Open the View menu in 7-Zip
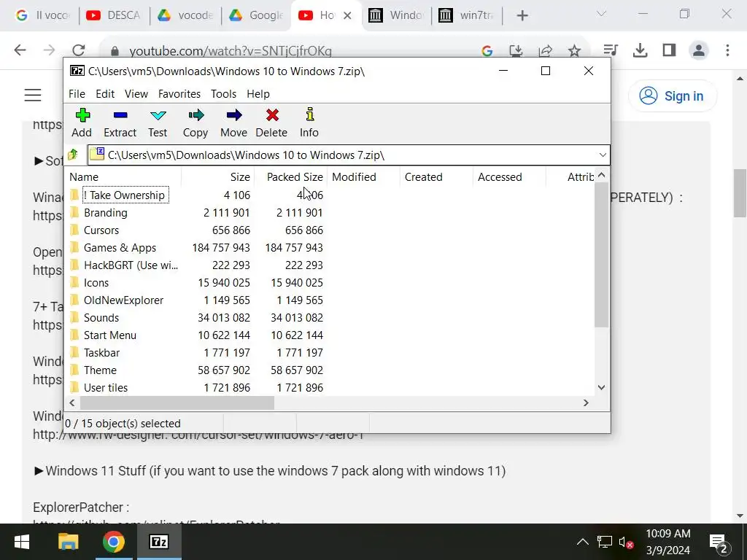This screenshot has width=747, height=560. [x=136, y=94]
